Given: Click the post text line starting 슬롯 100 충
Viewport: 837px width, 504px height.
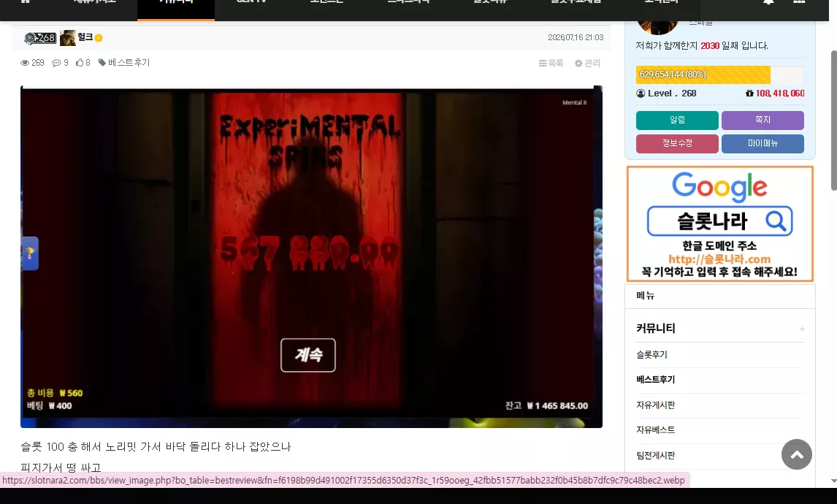Looking at the screenshot, I should (156, 447).
